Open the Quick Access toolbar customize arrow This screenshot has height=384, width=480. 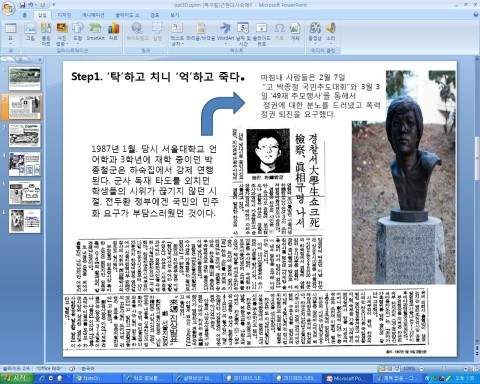pyautogui.click(x=54, y=5)
